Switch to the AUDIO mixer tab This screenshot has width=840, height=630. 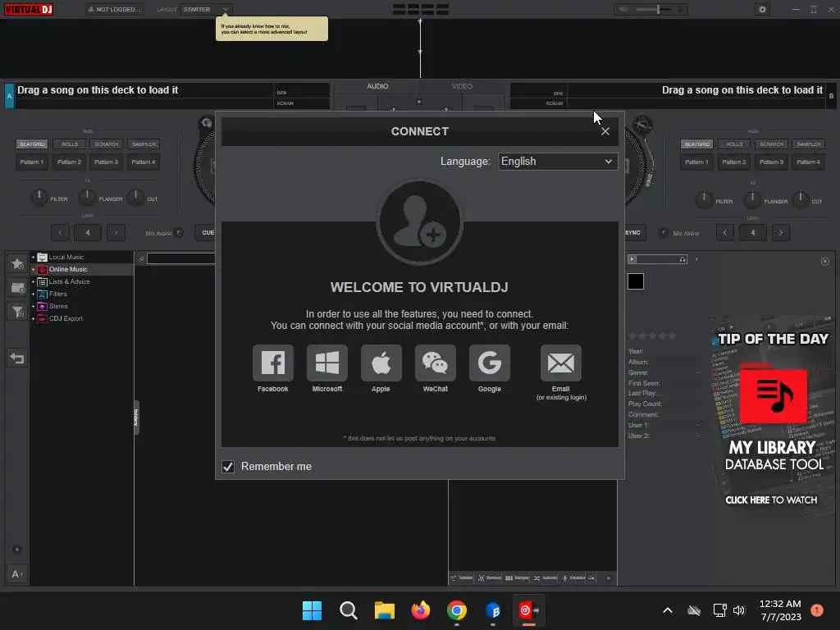[x=377, y=86]
